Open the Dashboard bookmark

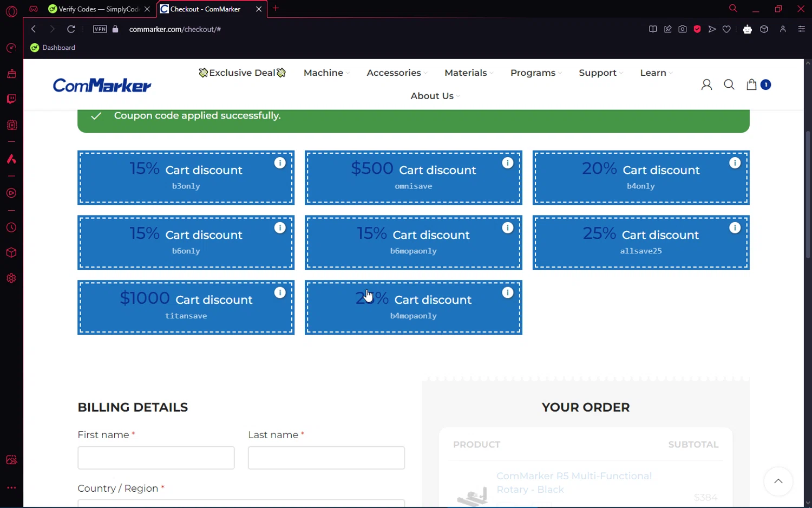coord(53,48)
